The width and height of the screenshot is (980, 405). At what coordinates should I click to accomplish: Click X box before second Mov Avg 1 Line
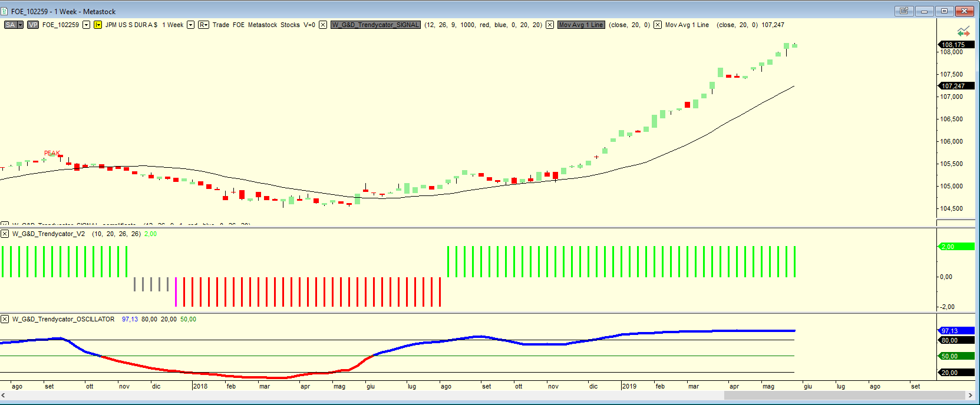[658, 25]
